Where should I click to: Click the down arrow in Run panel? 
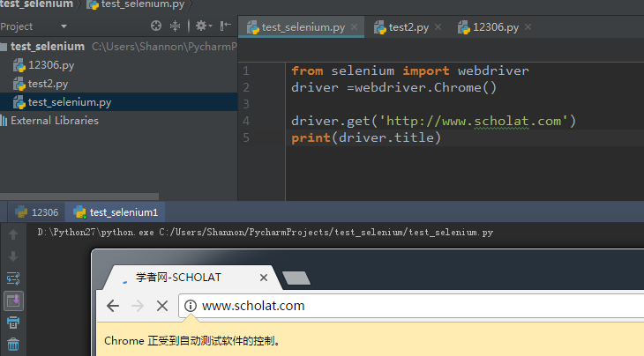[13, 256]
